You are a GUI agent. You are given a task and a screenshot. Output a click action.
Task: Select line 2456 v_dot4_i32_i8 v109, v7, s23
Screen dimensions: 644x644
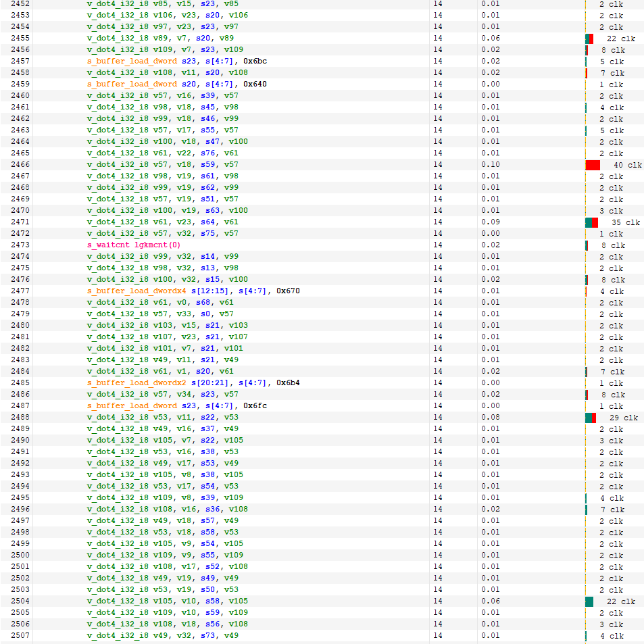(165, 50)
